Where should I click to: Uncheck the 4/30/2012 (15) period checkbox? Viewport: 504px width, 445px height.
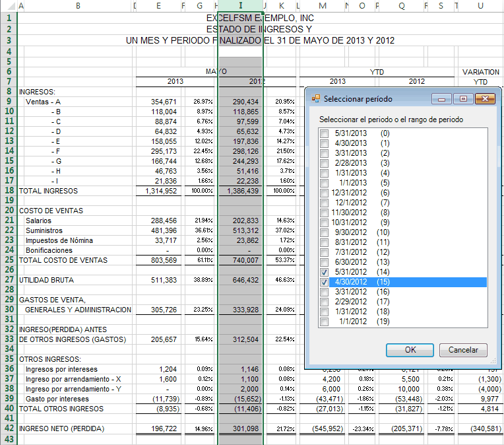[x=324, y=282]
